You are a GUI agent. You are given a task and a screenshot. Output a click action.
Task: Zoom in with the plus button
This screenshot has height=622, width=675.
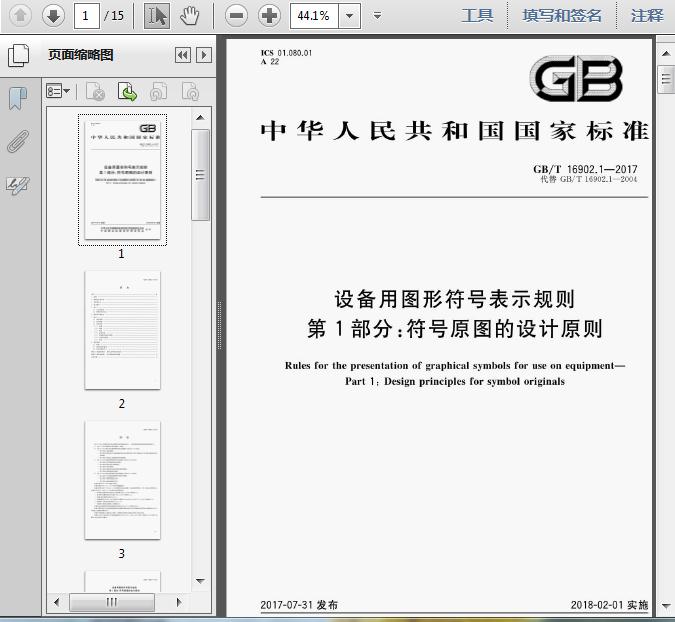tap(269, 16)
